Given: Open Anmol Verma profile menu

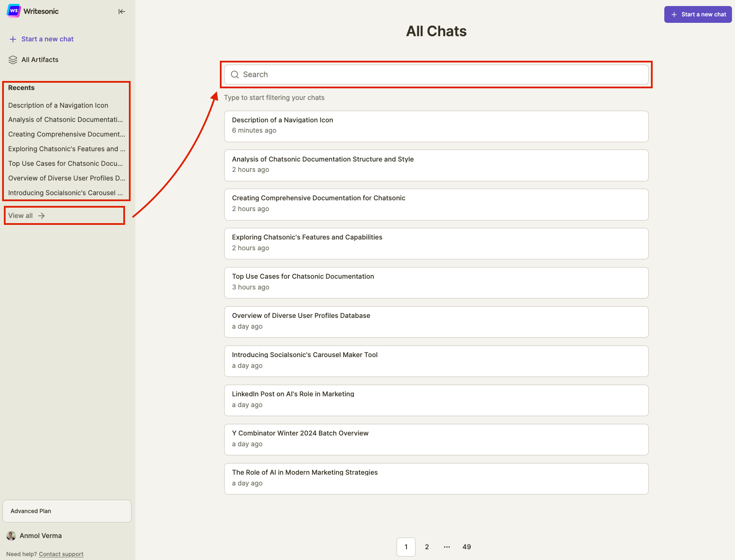Looking at the screenshot, I should click(34, 536).
